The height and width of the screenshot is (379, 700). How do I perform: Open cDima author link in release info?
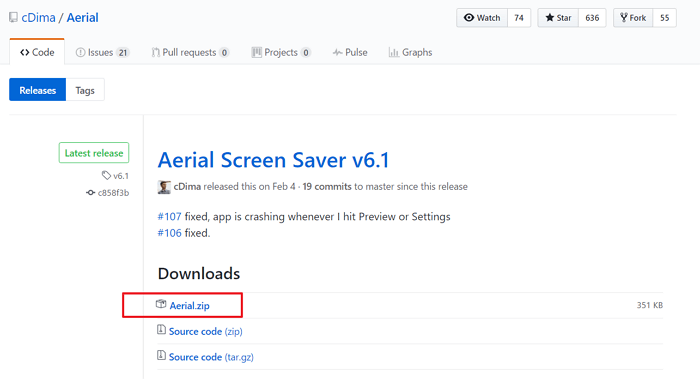[187, 187]
